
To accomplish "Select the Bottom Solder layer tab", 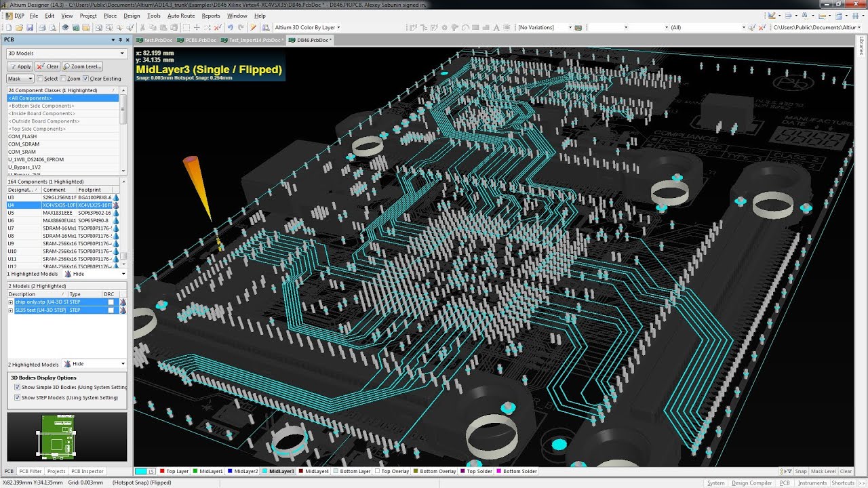I will click(x=517, y=471).
